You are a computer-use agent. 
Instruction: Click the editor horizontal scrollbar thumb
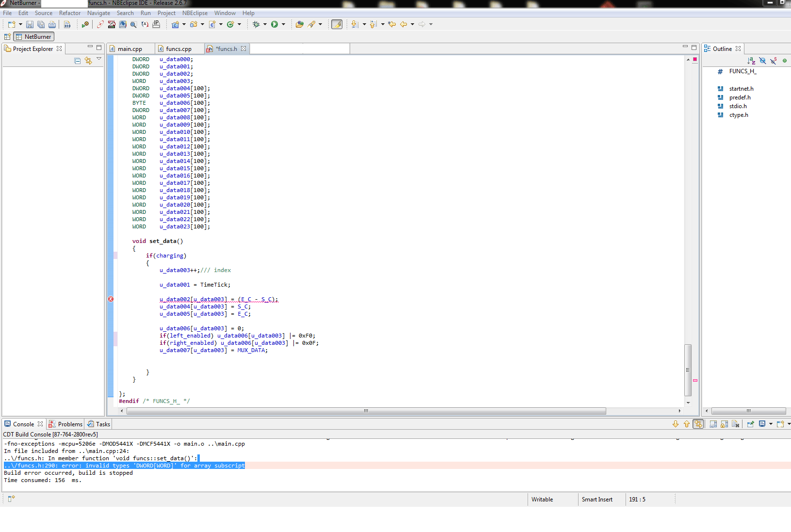tap(366, 411)
